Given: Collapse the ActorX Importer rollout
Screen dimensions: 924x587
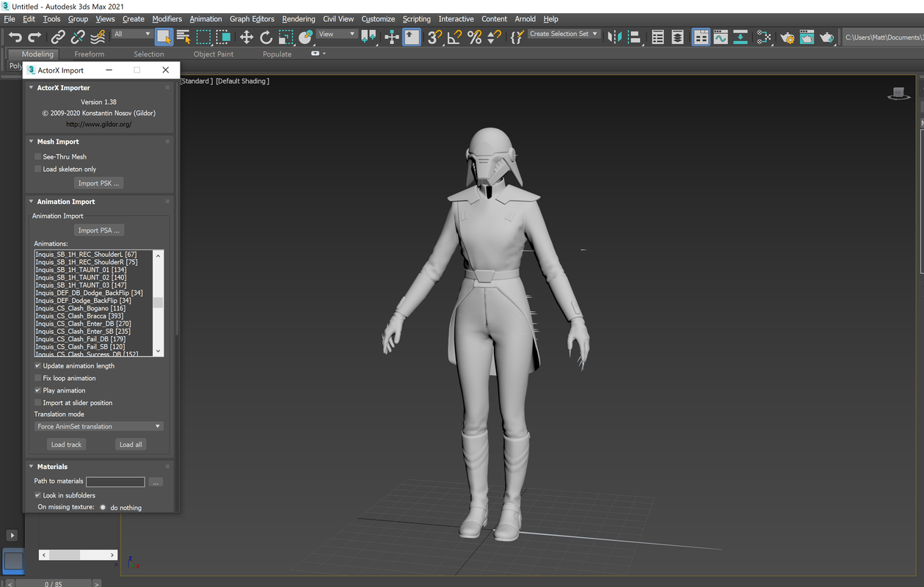Looking at the screenshot, I should [x=32, y=87].
